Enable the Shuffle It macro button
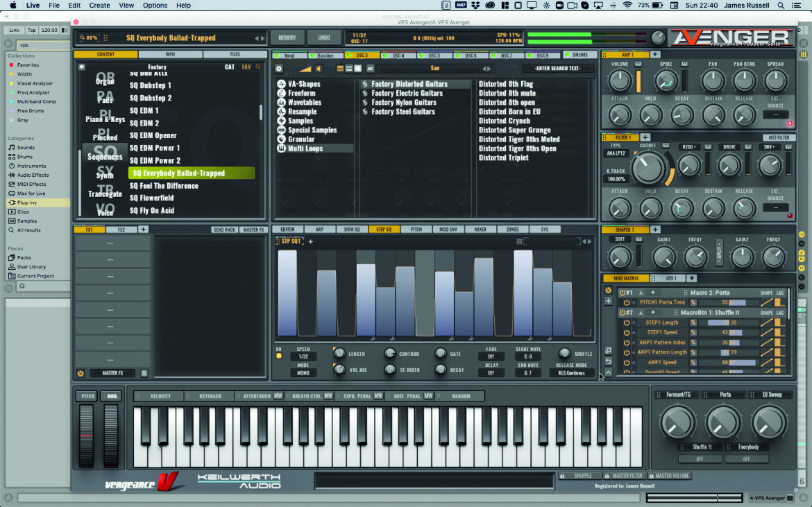812x507 pixels. click(x=700, y=459)
